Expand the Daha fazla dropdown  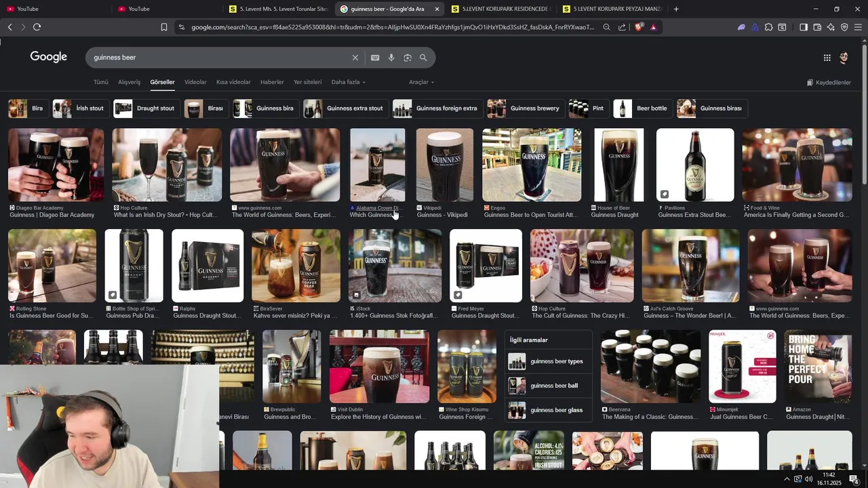point(348,82)
